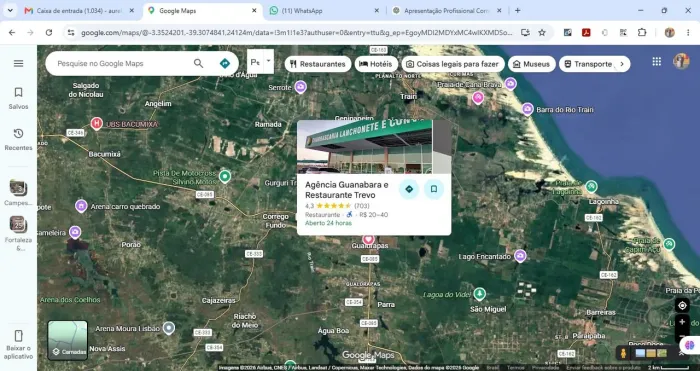Filter by Transporte chip
Image resolution: width=700 pixels, height=371 pixels.
(x=588, y=64)
